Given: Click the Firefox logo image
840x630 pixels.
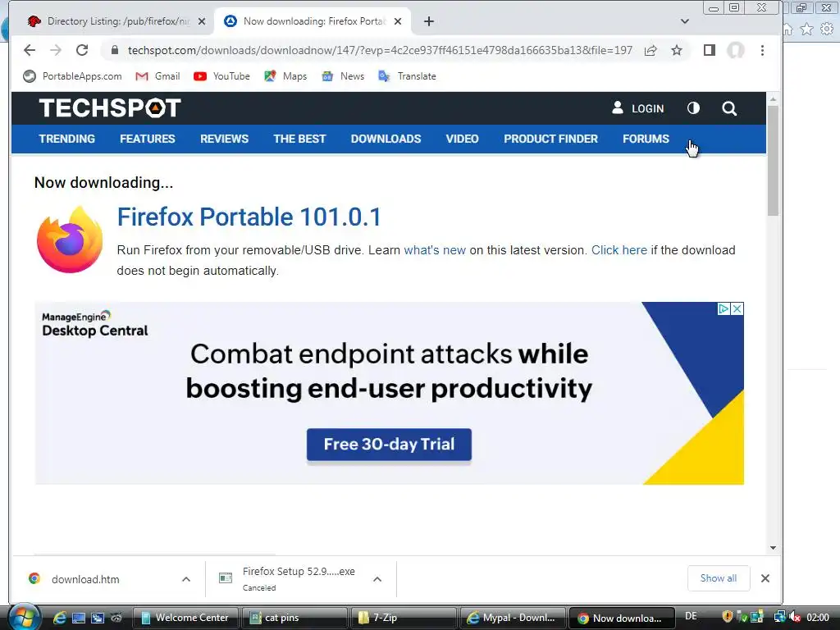Looking at the screenshot, I should coord(70,240).
